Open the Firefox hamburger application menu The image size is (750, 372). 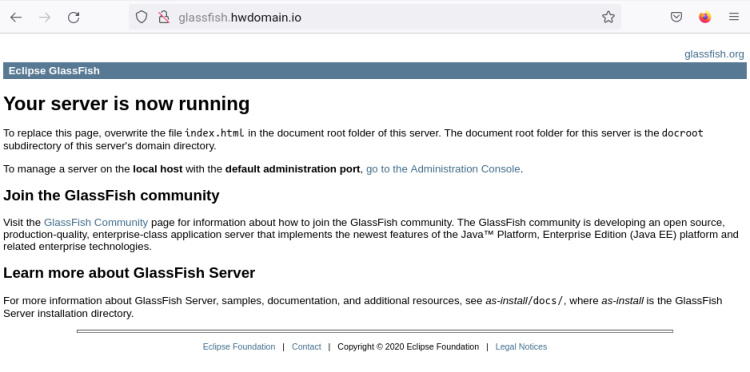[734, 18]
